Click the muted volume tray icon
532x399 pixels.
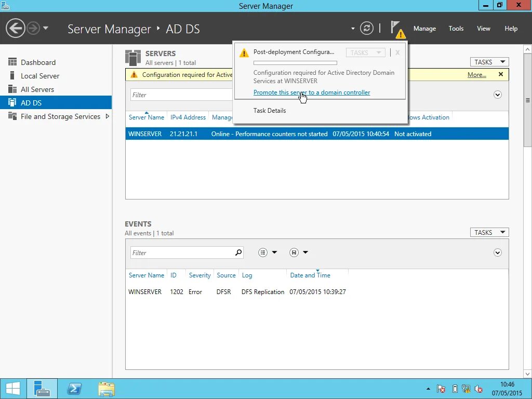(478, 389)
